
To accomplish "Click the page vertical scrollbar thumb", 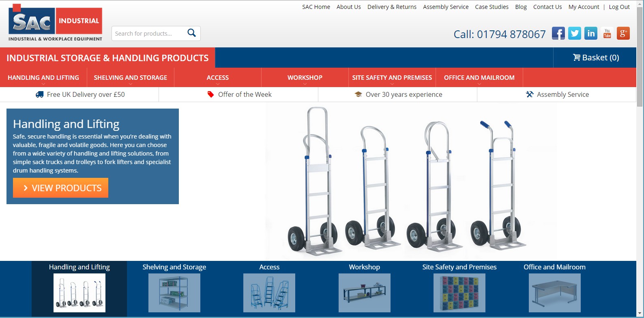I will [x=640, y=57].
